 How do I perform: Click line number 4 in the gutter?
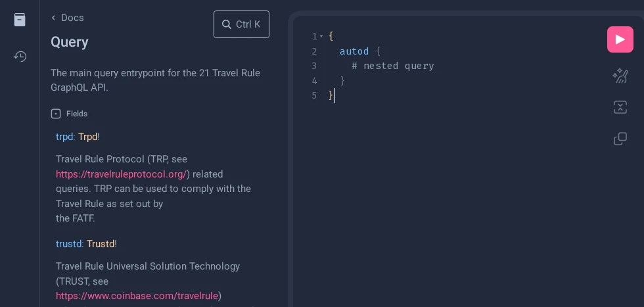tap(314, 81)
